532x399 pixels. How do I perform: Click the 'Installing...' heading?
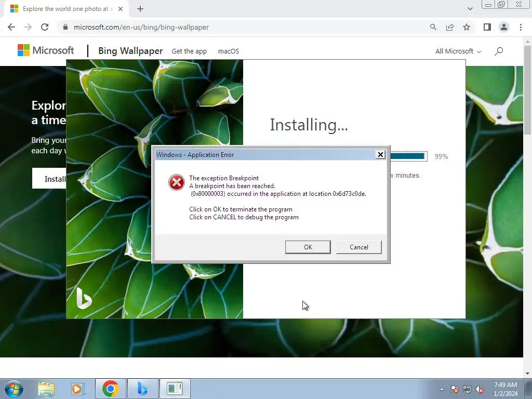[x=309, y=125]
